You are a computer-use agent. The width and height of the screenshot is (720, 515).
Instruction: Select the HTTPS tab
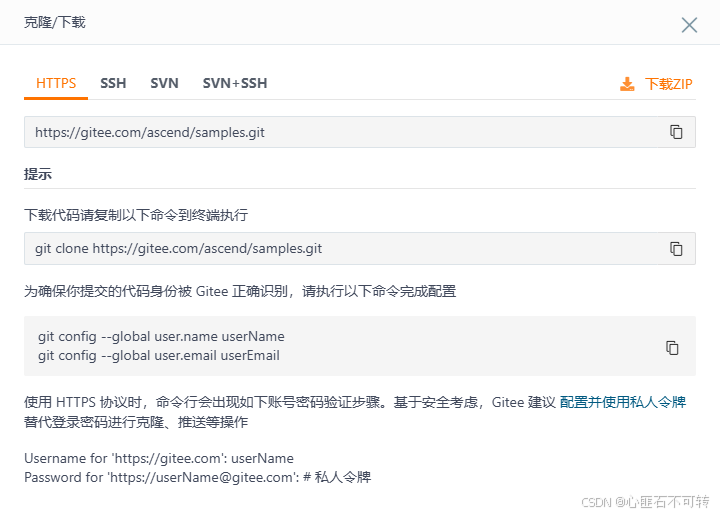56,83
